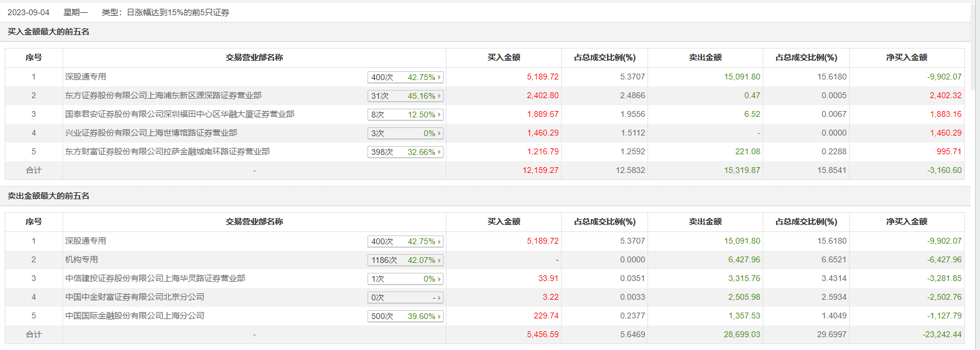
Task: Expand the 0次 stats box
Action: [x=405, y=297]
